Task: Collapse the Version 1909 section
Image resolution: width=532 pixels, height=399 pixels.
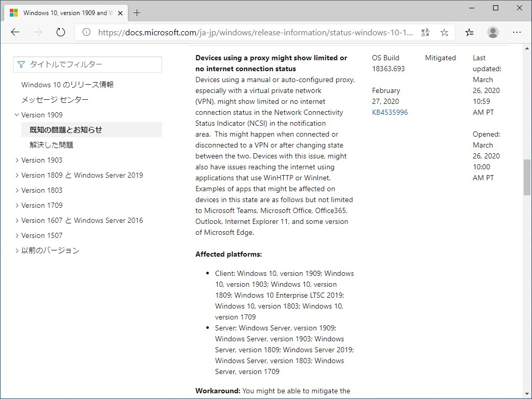Action: [17, 115]
